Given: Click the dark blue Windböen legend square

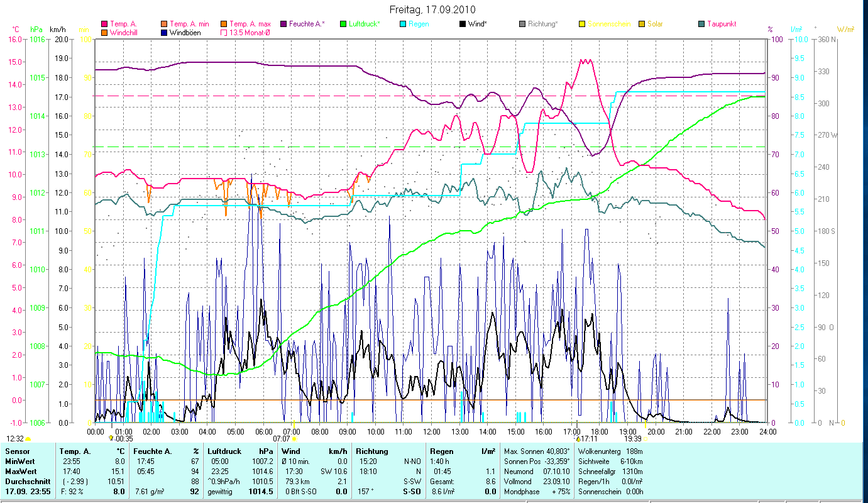Looking at the screenshot, I should (164, 33).
